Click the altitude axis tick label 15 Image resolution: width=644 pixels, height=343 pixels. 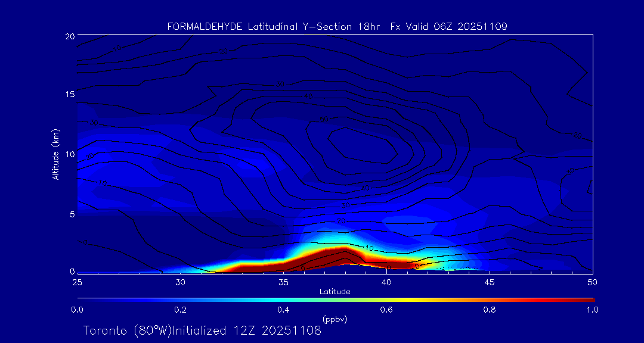pyautogui.click(x=69, y=94)
